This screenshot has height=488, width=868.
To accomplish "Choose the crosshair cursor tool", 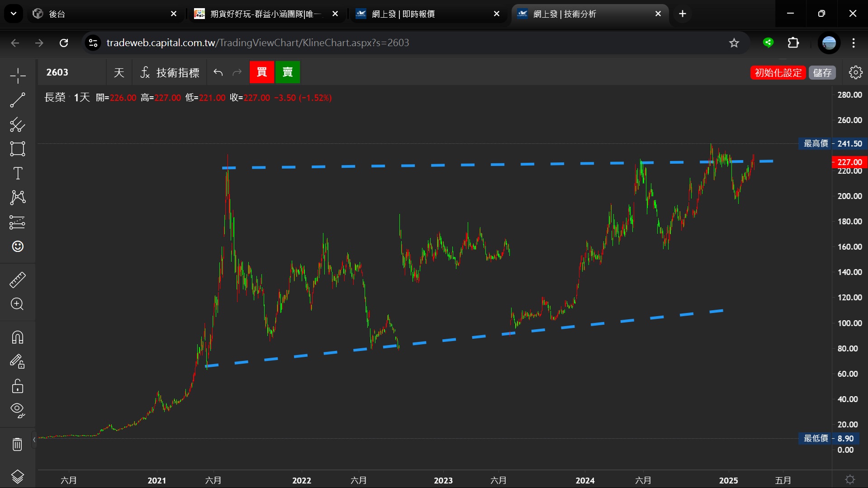I will coord(18,76).
